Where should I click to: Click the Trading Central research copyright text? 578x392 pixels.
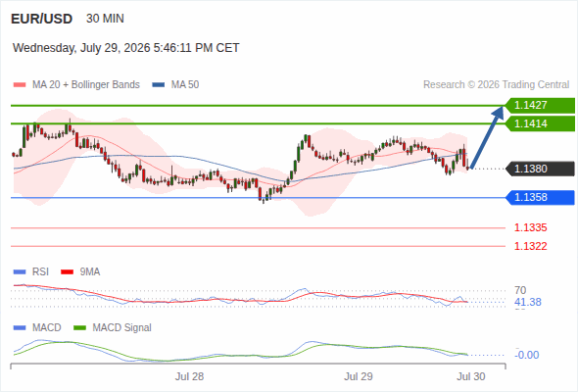496,85
